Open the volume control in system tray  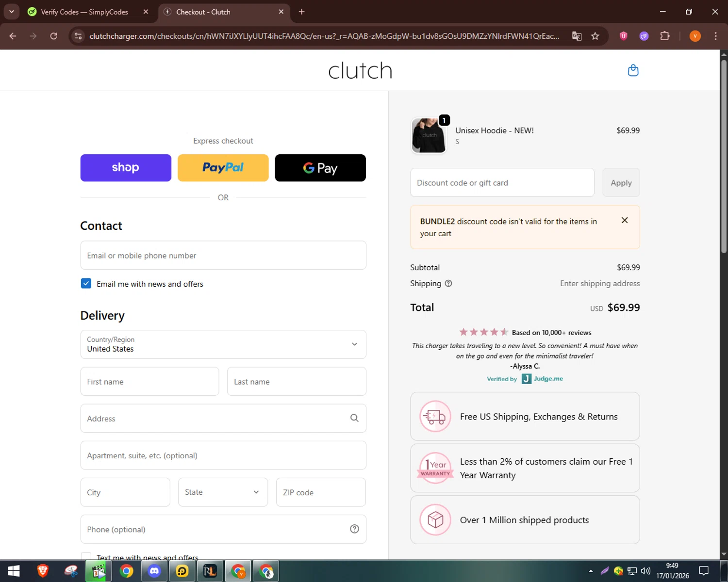point(645,571)
